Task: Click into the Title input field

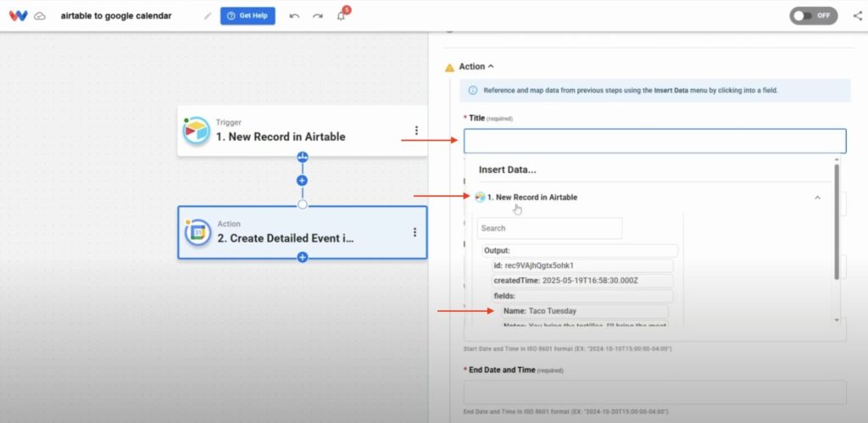Action: [x=655, y=142]
